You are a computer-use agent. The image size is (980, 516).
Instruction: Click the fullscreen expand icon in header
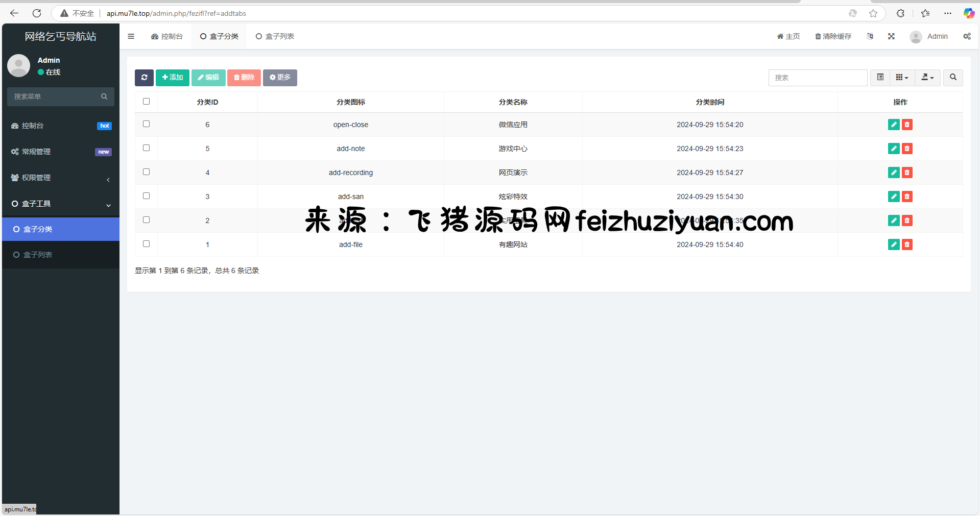click(891, 36)
